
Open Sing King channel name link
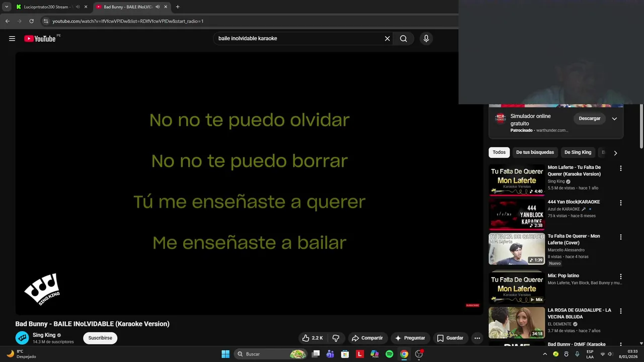(44, 335)
